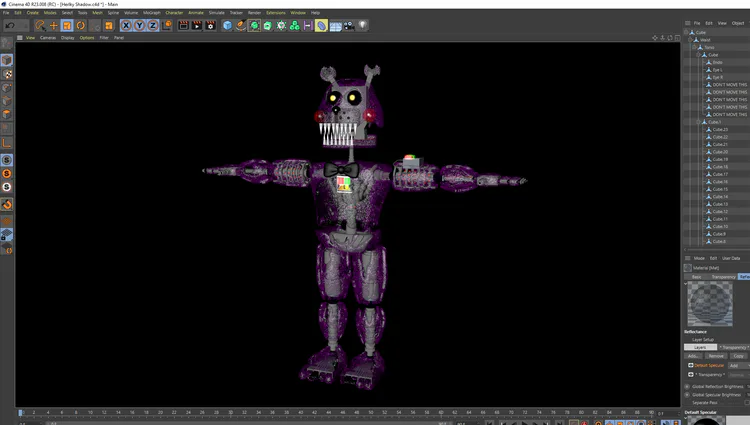Click the Subdivision Surface generator icon
The image size is (750, 425).
click(x=254, y=25)
